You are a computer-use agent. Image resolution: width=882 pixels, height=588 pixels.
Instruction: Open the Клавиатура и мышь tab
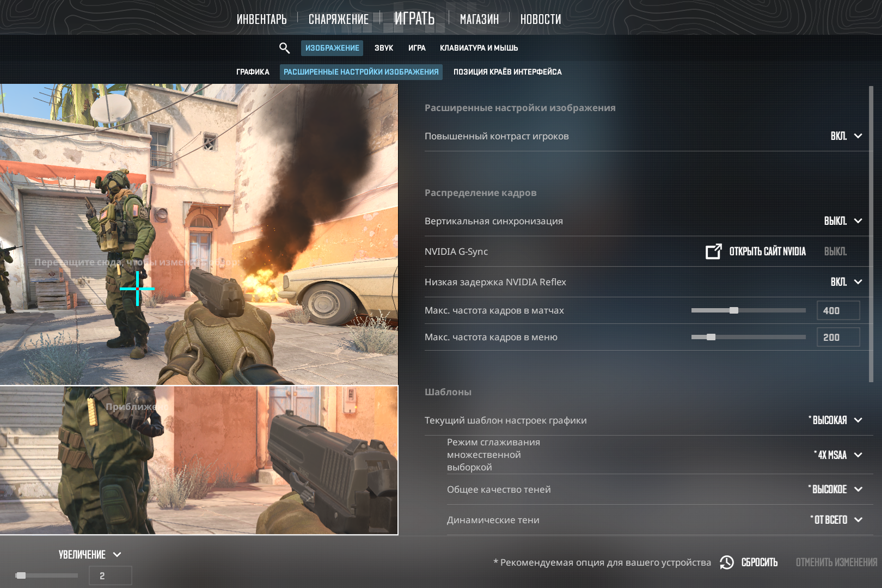[x=479, y=48]
